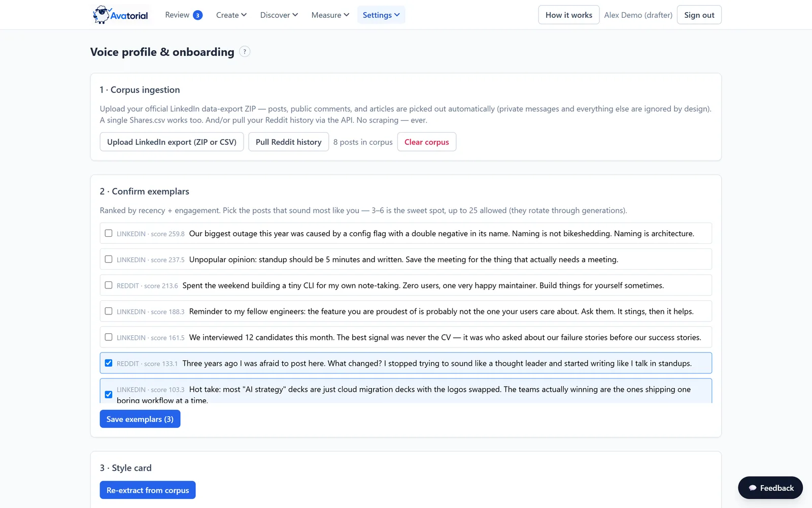
Task: Click the Corpus ingestion heading
Action: coord(140,90)
